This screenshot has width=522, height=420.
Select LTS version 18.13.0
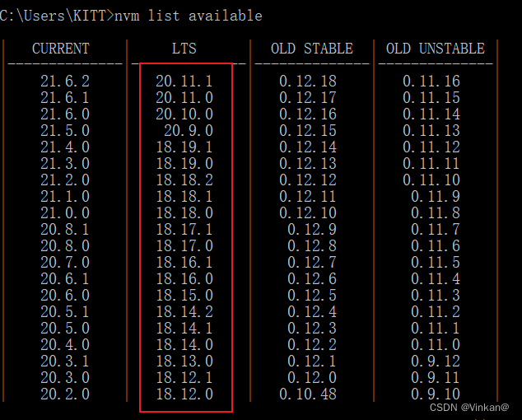[x=184, y=362]
